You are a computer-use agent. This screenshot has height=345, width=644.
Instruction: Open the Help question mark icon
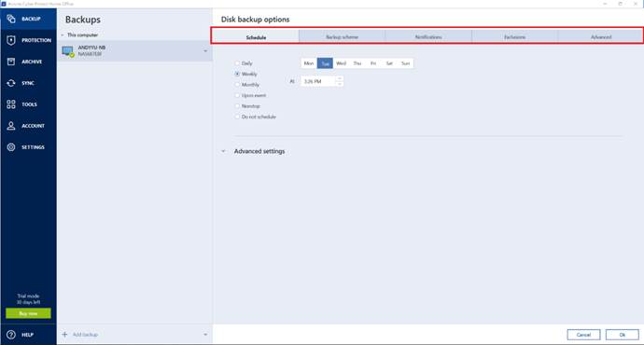tap(11, 335)
